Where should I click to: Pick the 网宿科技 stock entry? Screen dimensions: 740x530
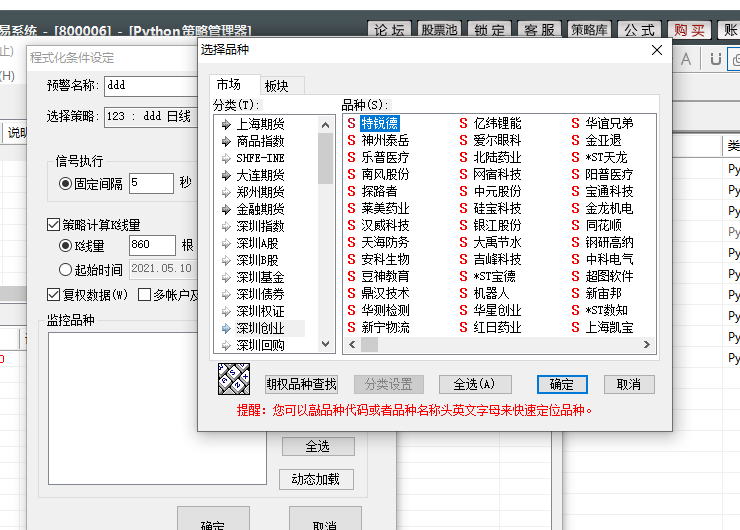[x=496, y=175]
